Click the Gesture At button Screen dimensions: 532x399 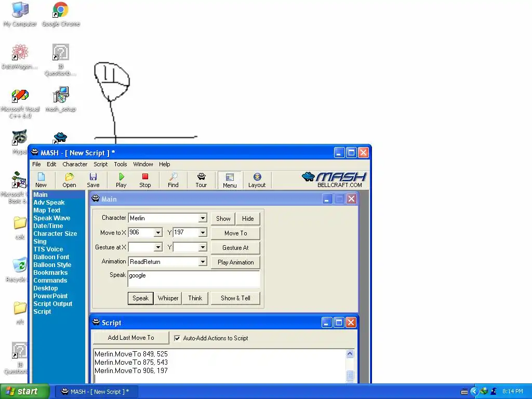[235, 248]
